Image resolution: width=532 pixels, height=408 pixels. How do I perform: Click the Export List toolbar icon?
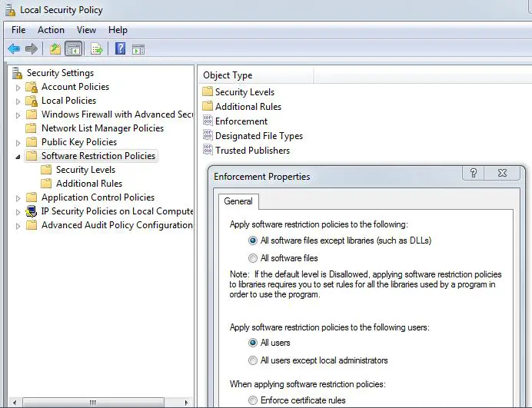(x=97, y=49)
